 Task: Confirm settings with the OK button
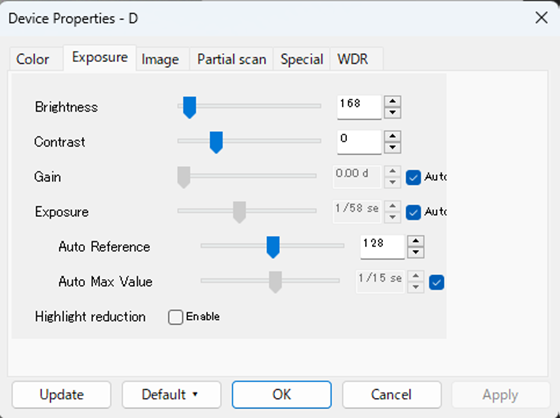click(x=282, y=395)
